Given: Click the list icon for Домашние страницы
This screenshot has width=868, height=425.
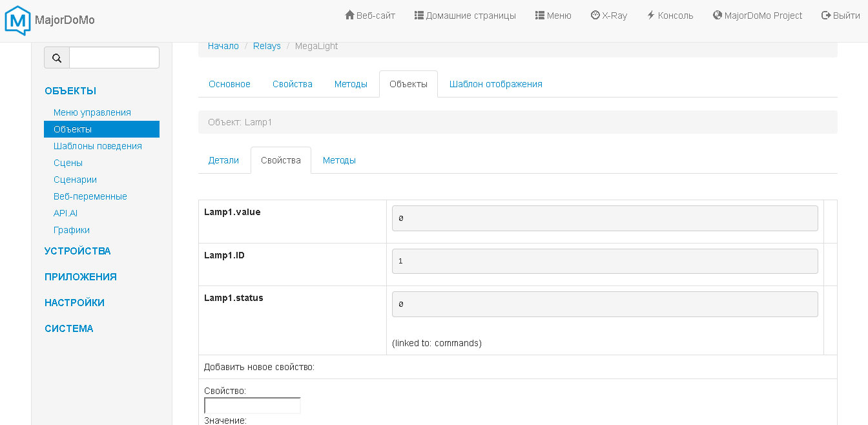Looking at the screenshot, I should point(419,16).
